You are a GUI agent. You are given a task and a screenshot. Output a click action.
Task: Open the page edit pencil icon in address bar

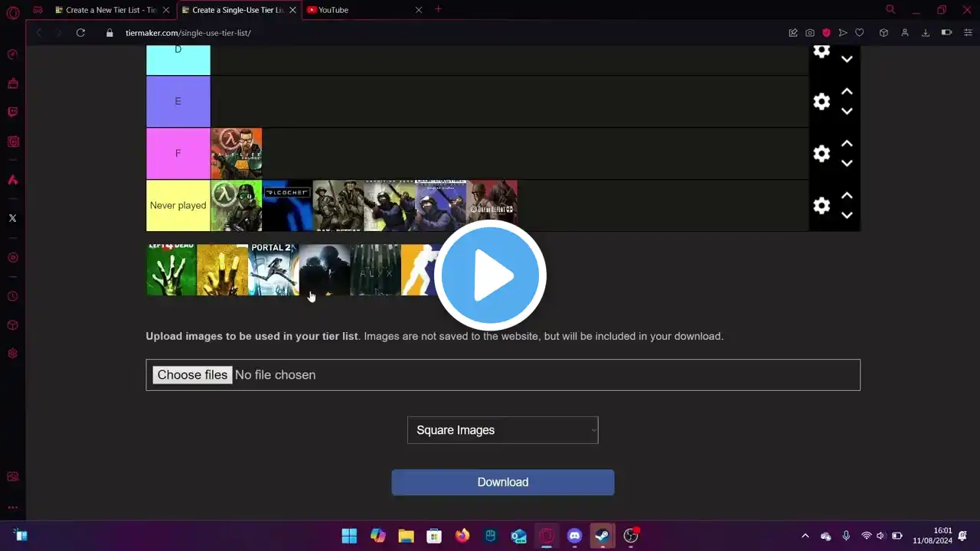[x=793, y=33]
